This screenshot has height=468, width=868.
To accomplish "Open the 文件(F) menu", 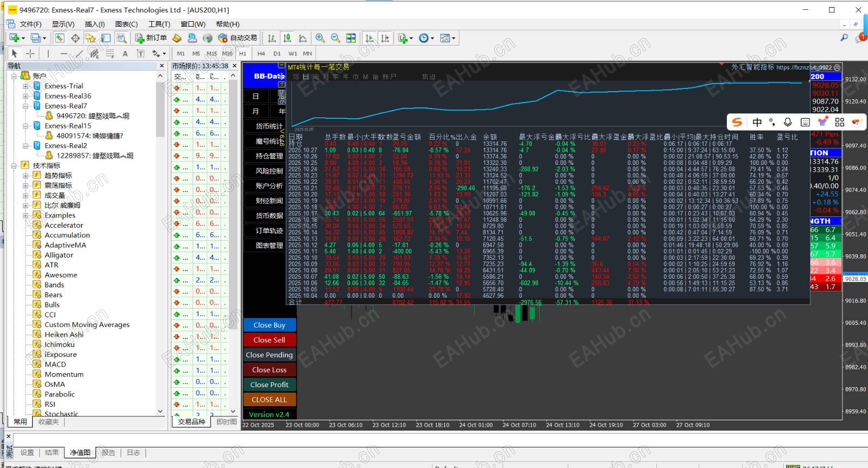I will (x=30, y=24).
